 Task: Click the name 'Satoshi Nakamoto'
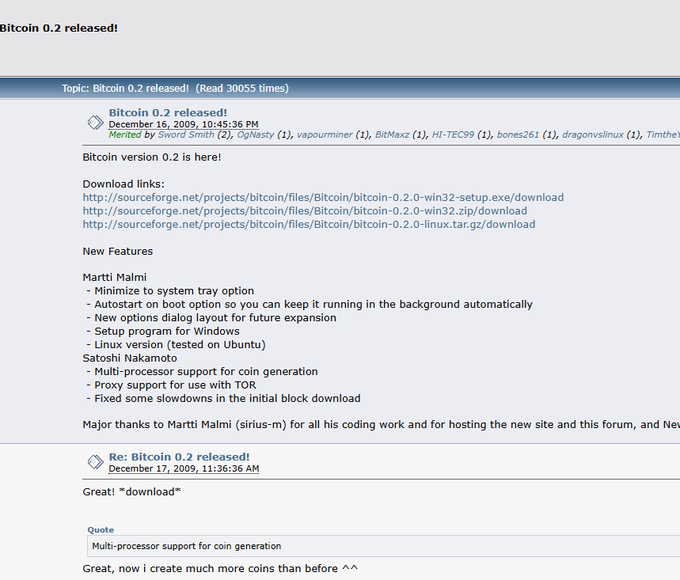tap(130, 358)
